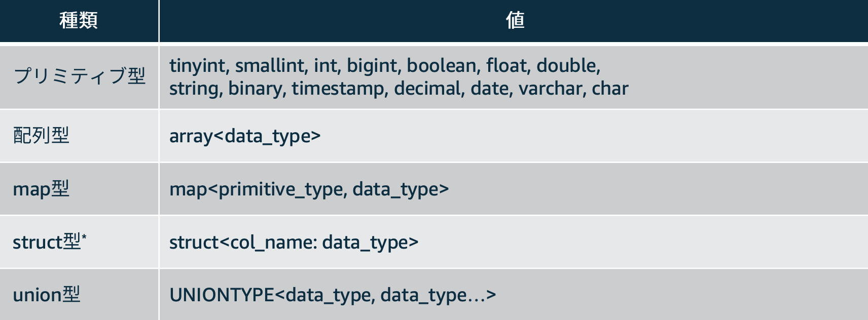Click the map<primitive_type, data_type> value
Viewport: 868px width, 320px height.
[309, 189]
